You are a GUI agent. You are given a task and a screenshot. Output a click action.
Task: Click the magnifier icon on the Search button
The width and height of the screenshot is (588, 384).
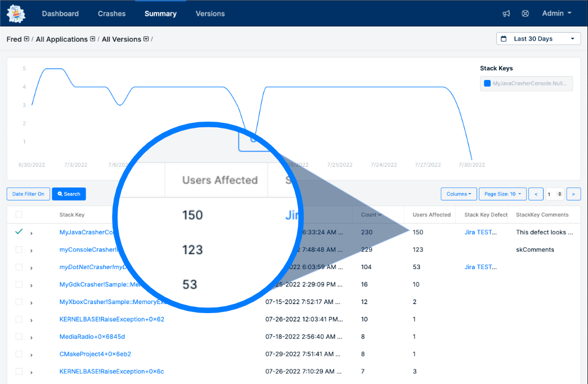60,194
